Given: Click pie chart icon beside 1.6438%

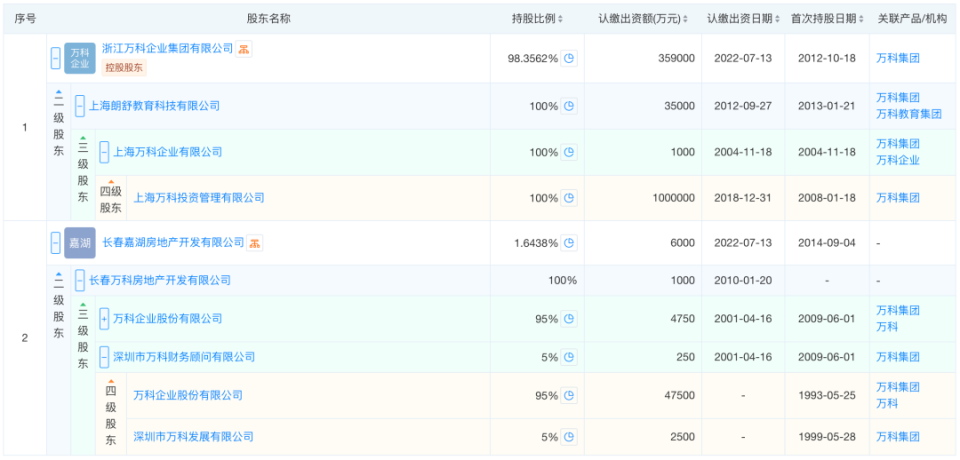Looking at the screenshot, I should 569,243.
